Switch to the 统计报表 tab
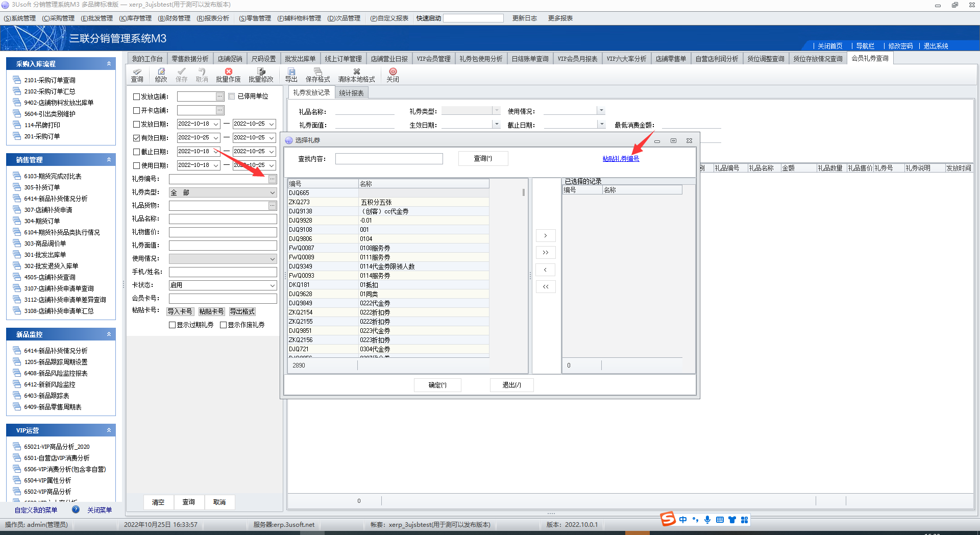Screen dimensions: 980x535 click(x=351, y=93)
